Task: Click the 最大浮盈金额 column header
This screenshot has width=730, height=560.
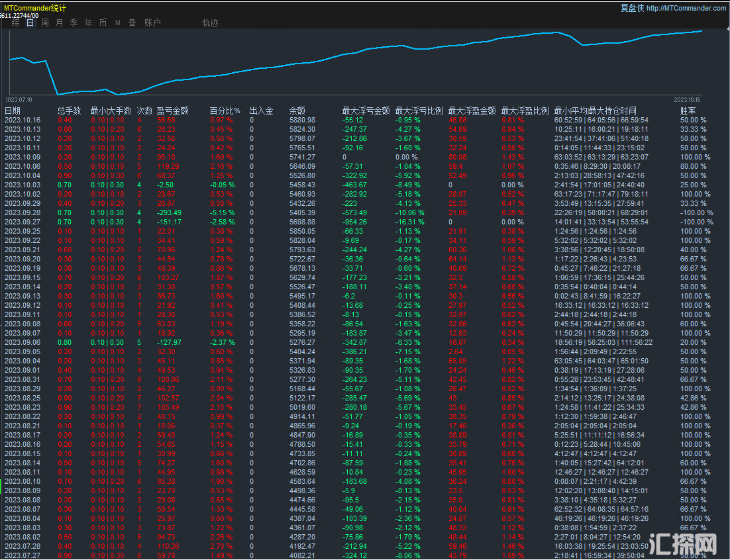Action: click(x=472, y=111)
